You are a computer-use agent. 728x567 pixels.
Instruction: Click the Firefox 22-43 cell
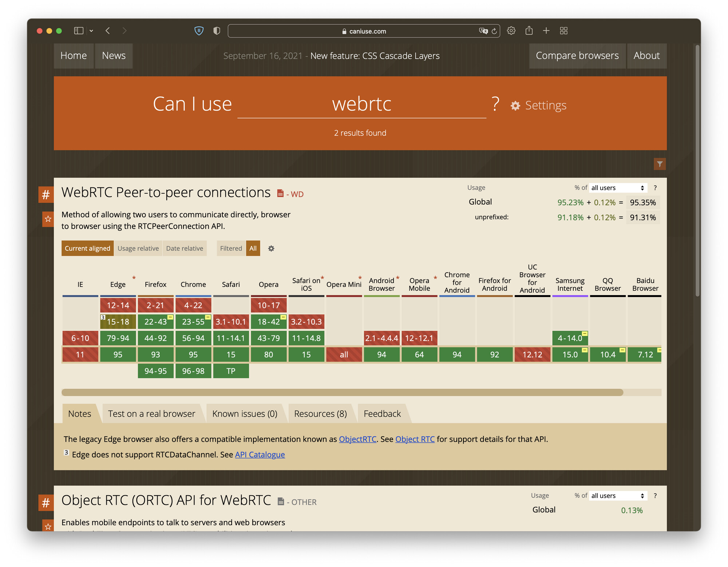(x=155, y=322)
